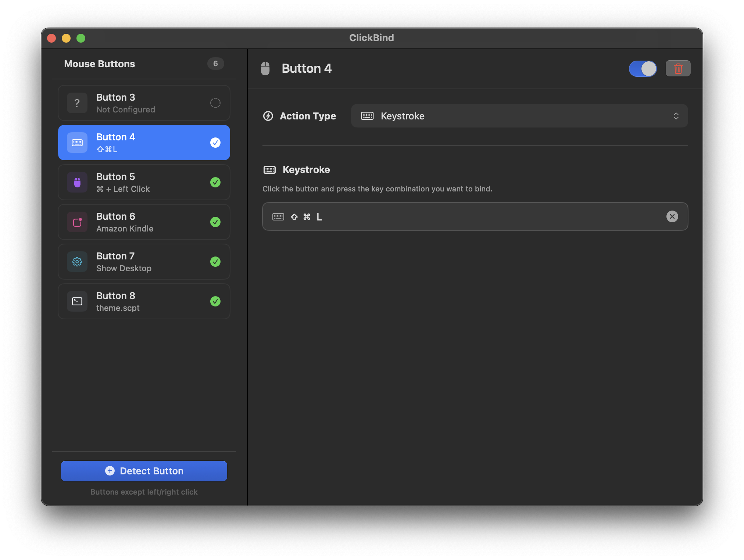Click keyboard icon inside the keystroke capture field
The width and height of the screenshot is (744, 560).
(x=278, y=216)
